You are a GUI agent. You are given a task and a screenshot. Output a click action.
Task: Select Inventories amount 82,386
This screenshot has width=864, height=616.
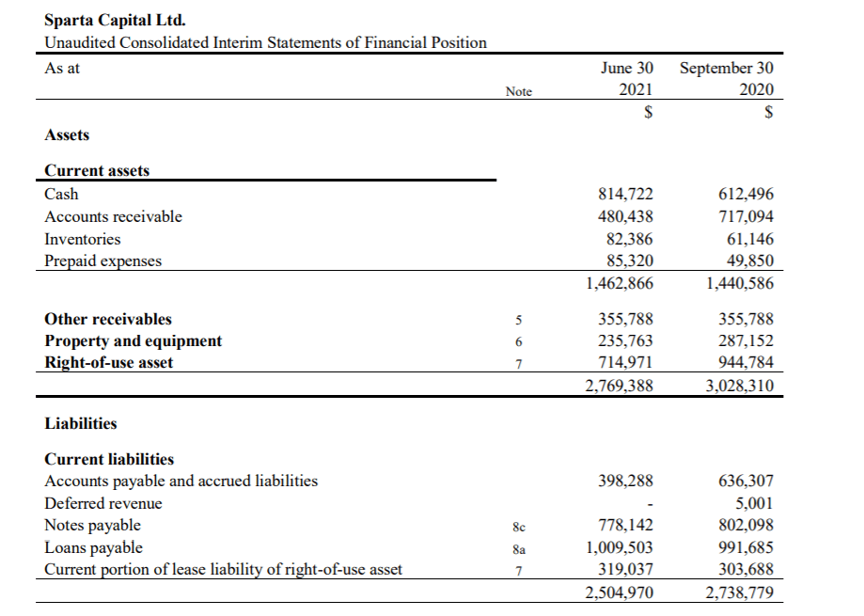tap(629, 239)
